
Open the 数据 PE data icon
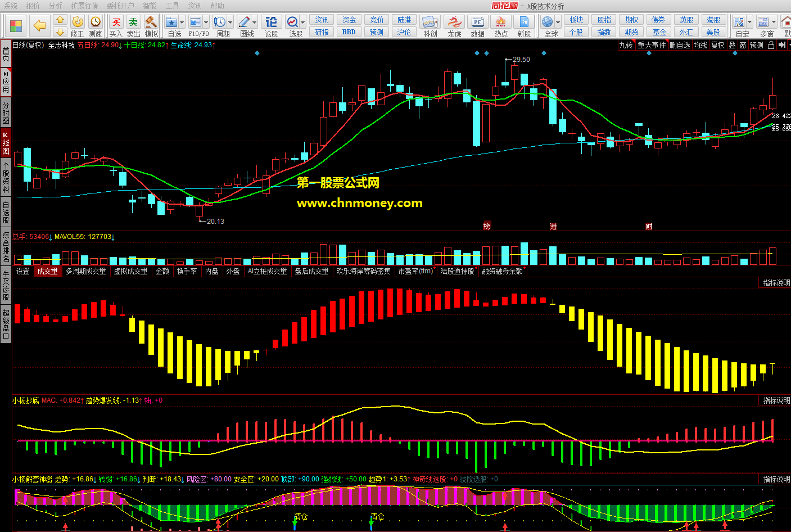tap(477, 22)
